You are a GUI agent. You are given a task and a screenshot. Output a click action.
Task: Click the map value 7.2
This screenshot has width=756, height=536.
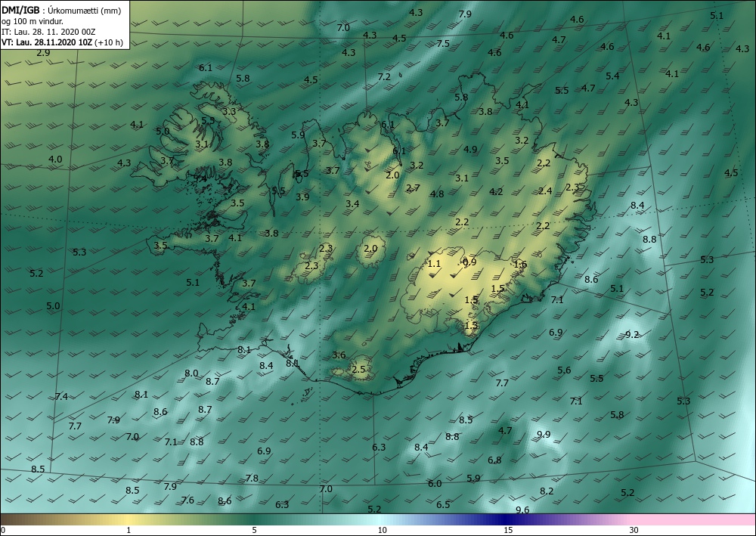[x=384, y=76]
